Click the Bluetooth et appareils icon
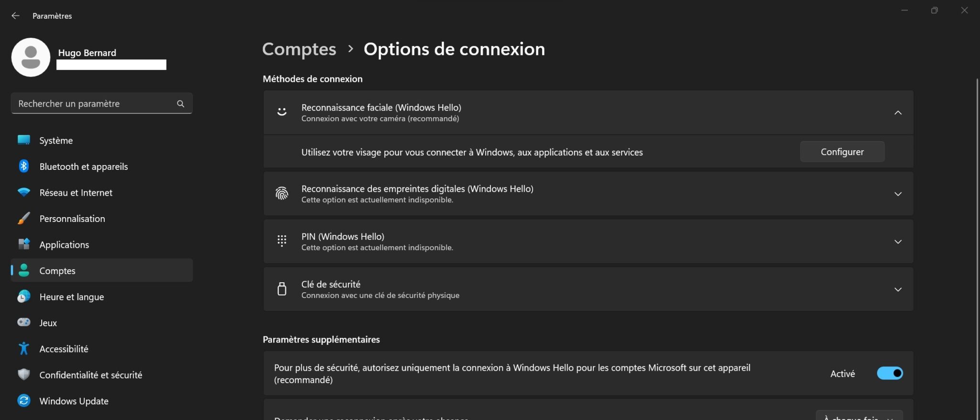The height and width of the screenshot is (420, 980). click(x=23, y=166)
